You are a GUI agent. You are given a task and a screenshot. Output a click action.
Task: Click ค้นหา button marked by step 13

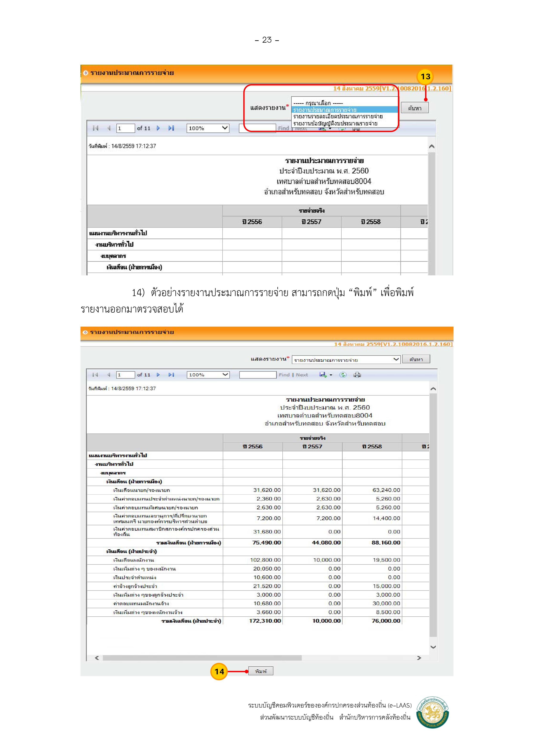(415, 108)
